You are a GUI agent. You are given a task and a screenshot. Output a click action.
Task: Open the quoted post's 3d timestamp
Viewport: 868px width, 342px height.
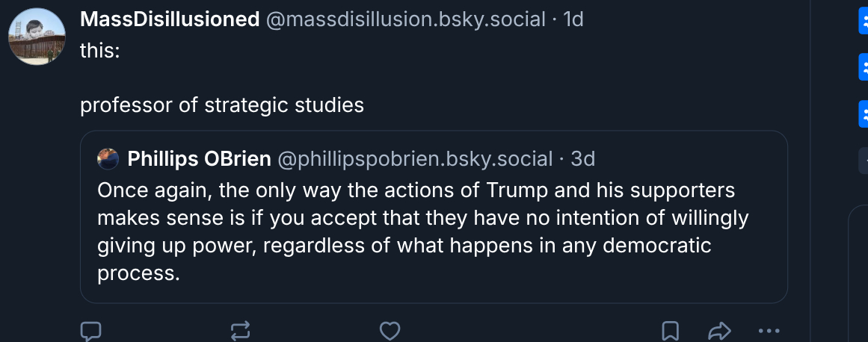(583, 159)
